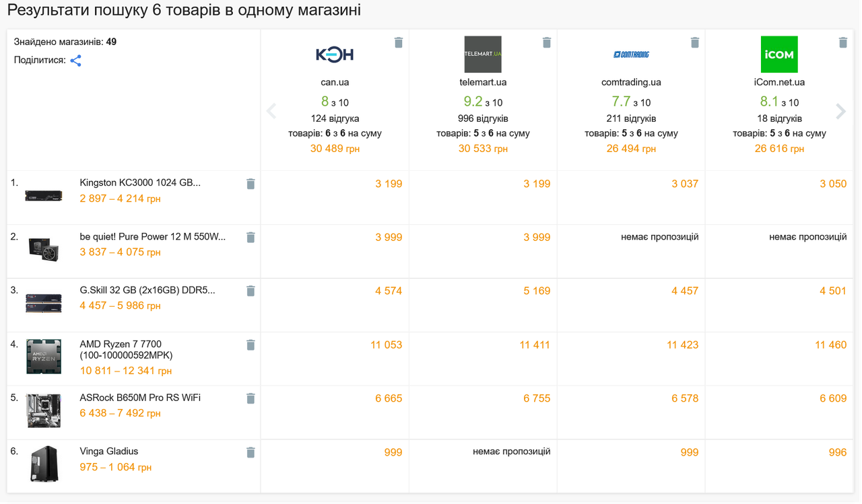Remove G.Skill 32 GB DDR5 row

click(x=251, y=291)
